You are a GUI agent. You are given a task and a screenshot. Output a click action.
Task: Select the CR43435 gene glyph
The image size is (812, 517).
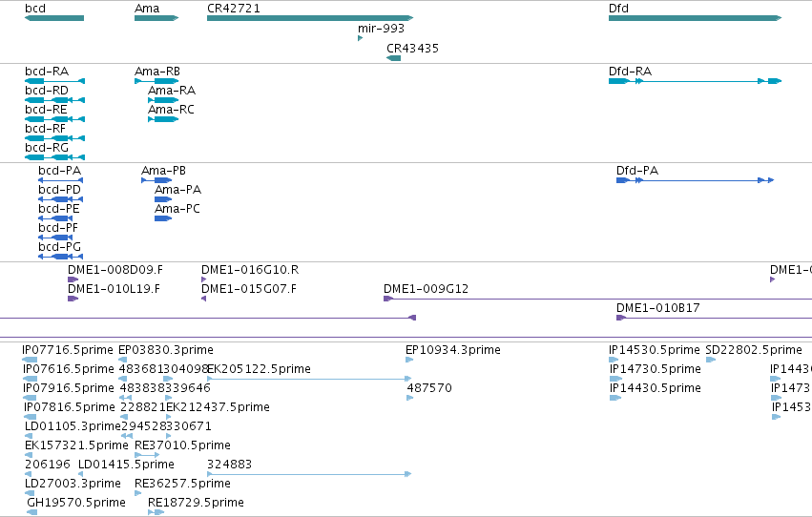[393, 58]
